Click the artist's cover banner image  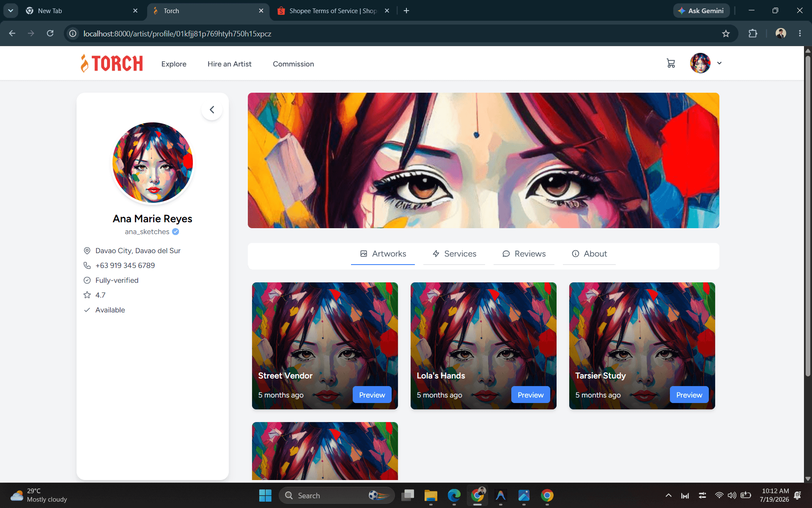pos(483,160)
